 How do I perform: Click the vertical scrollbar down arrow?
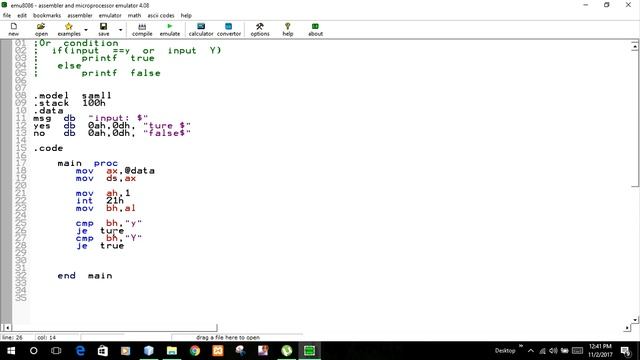[635, 320]
